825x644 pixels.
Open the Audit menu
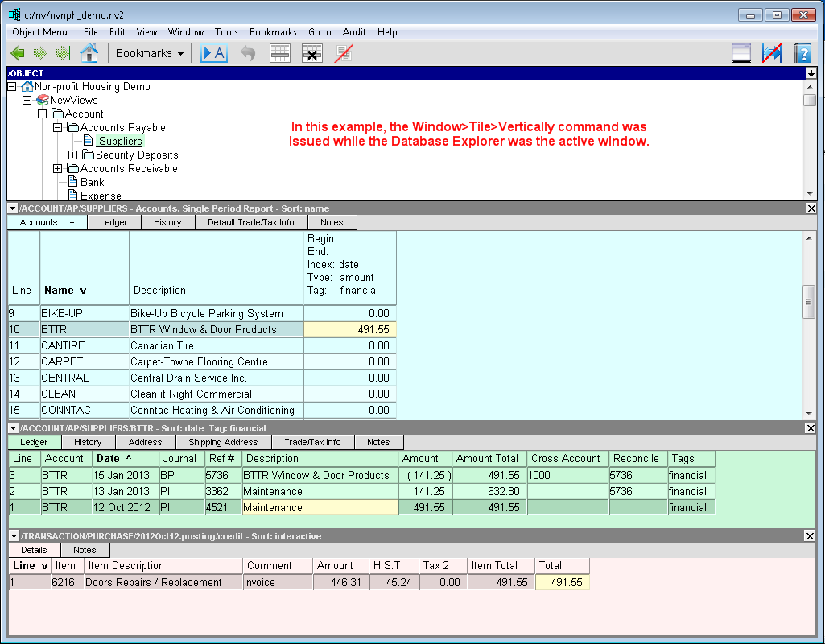tap(354, 32)
